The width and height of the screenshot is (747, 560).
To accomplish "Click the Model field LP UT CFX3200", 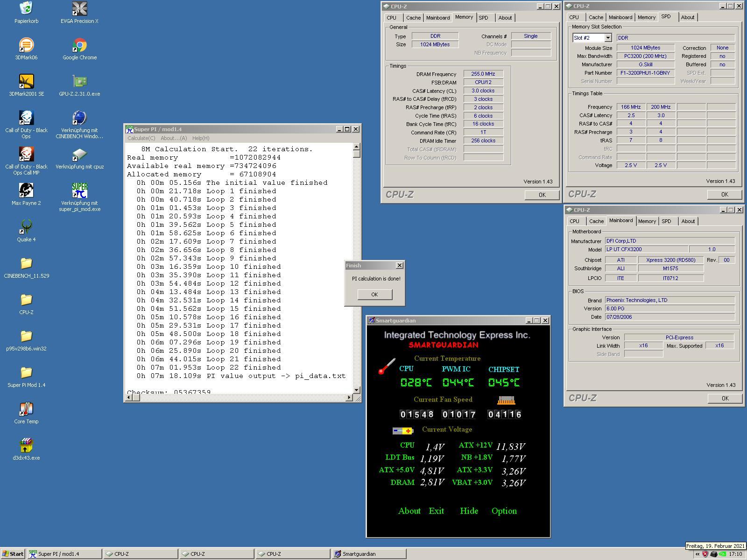I will (647, 249).
